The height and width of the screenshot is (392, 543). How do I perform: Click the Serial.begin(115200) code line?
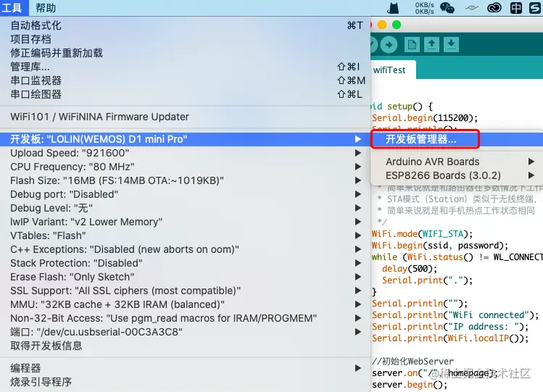(x=425, y=118)
